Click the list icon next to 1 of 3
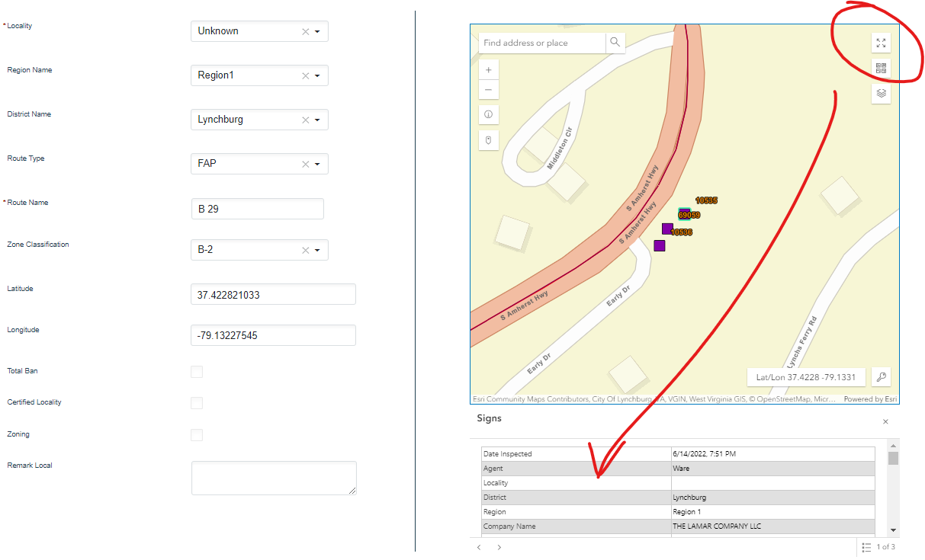Image resolution: width=925 pixels, height=560 pixels. coord(866,547)
